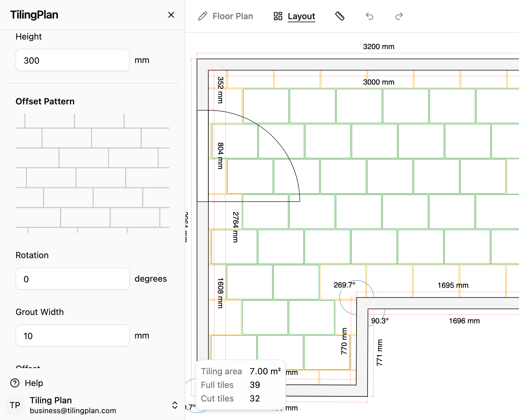Viewport: 519px width, 420px height.
Task: Click the Help question mark icon
Action: click(x=15, y=383)
